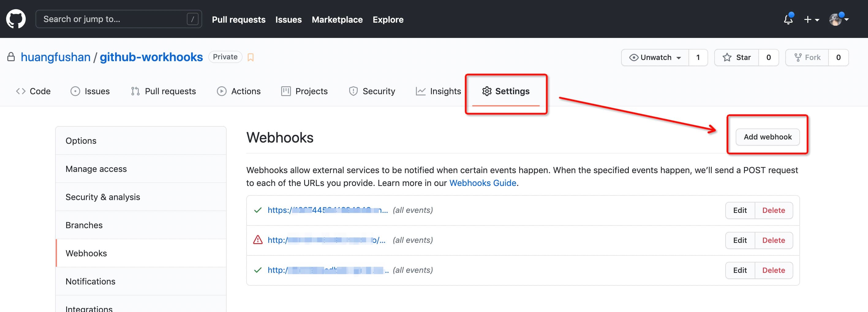Switch to the Insights tab
This screenshot has width=868, height=312.
(438, 91)
